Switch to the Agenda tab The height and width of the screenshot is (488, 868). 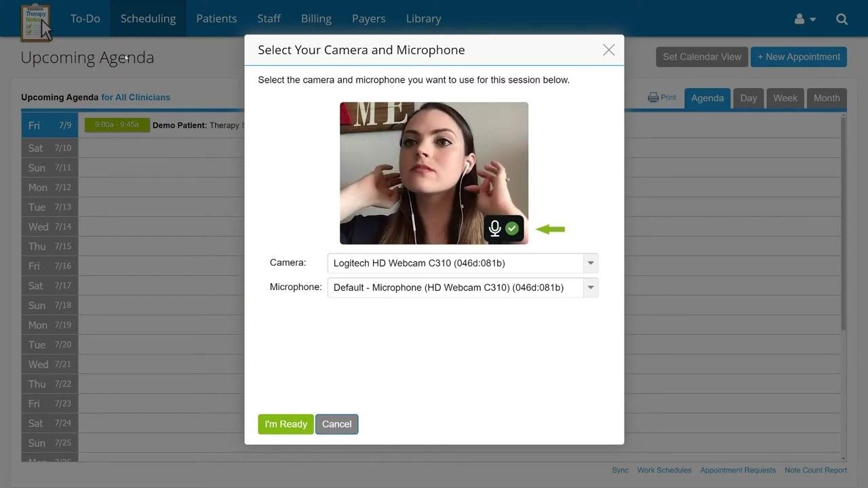click(707, 98)
